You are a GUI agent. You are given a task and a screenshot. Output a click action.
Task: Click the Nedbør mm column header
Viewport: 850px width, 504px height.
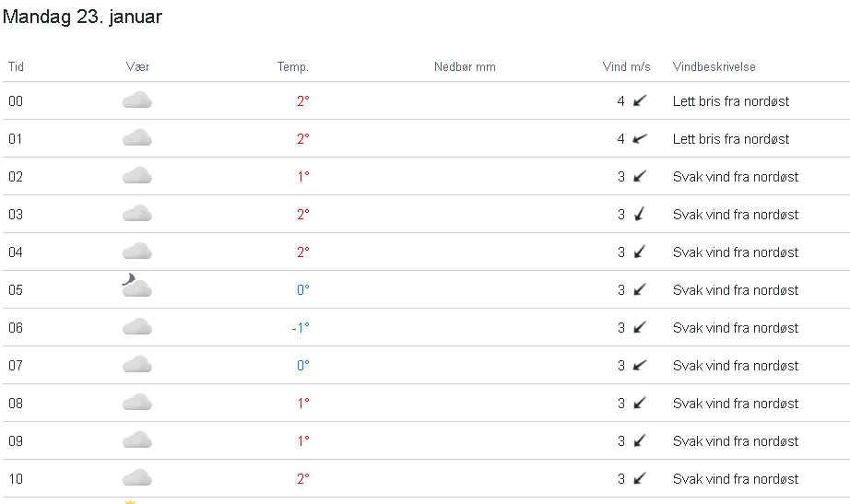click(465, 66)
